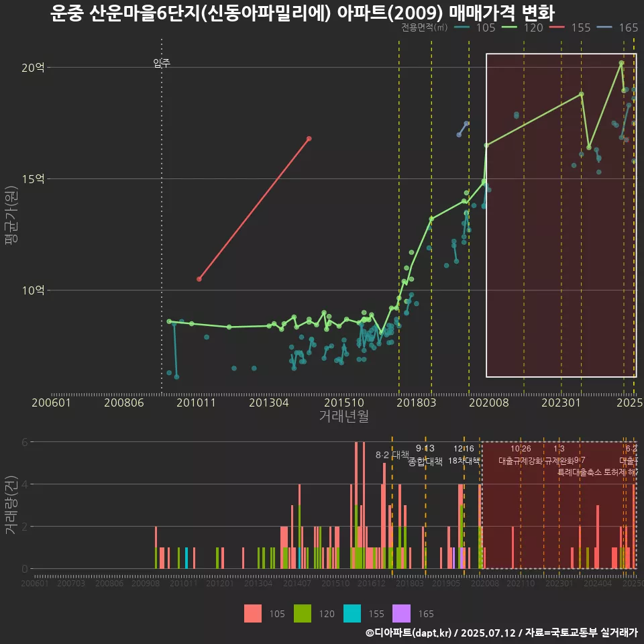
Task: Click the '거래량(건)' y-axis title
Action: tap(11, 504)
